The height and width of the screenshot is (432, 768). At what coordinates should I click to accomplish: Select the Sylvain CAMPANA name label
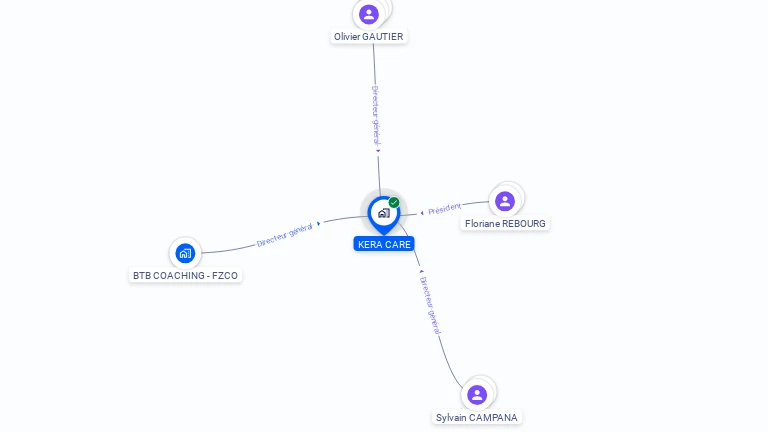tap(477, 418)
